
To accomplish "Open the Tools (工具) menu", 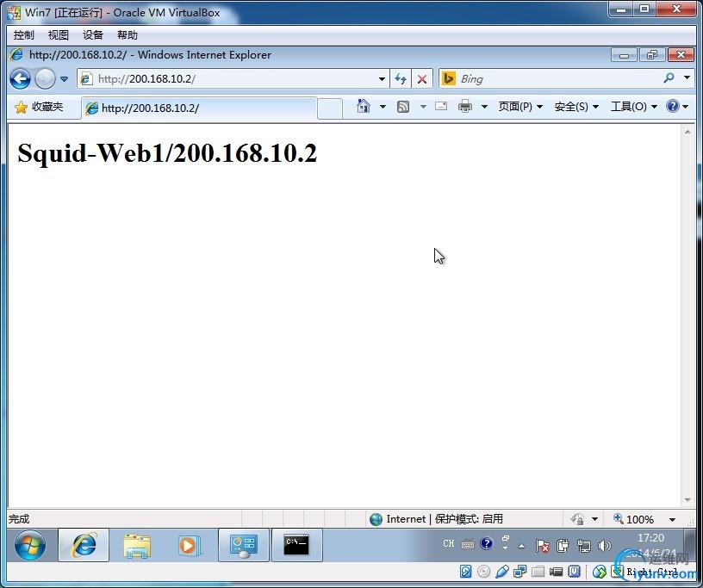I will 634,107.
